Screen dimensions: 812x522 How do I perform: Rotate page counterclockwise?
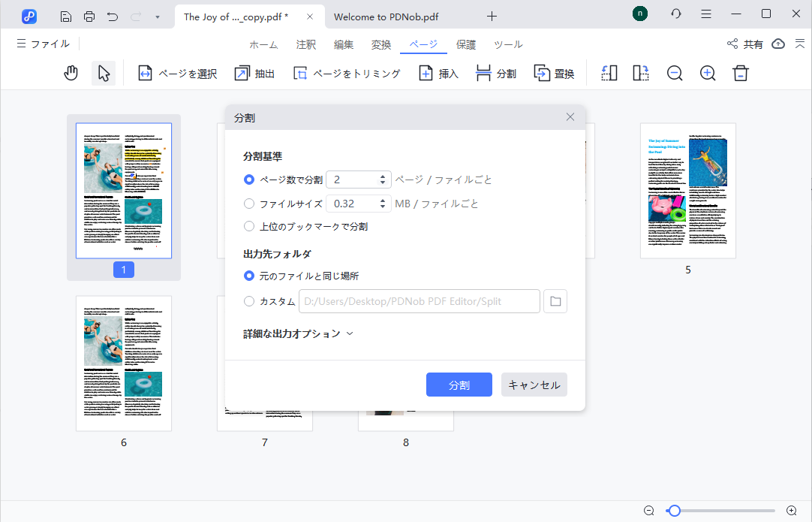coord(609,73)
